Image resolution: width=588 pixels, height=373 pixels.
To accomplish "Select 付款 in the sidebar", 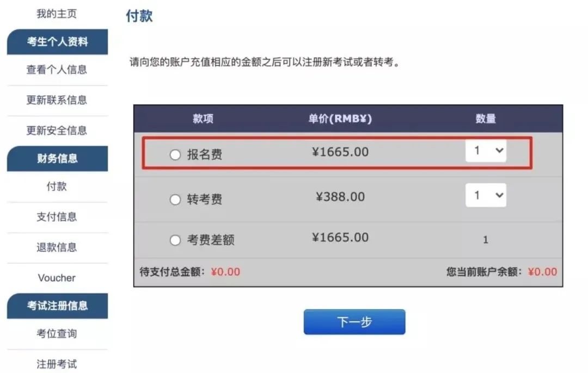I will pos(57,186).
